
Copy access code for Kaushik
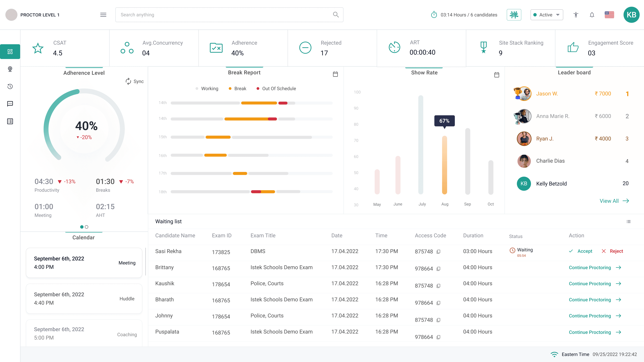click(x=438, y=286)
